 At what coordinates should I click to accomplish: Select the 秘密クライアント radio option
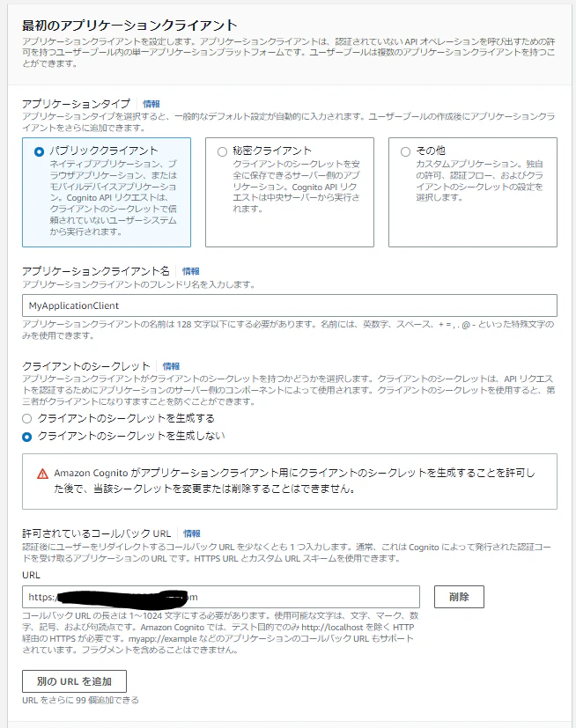[223, 151]
